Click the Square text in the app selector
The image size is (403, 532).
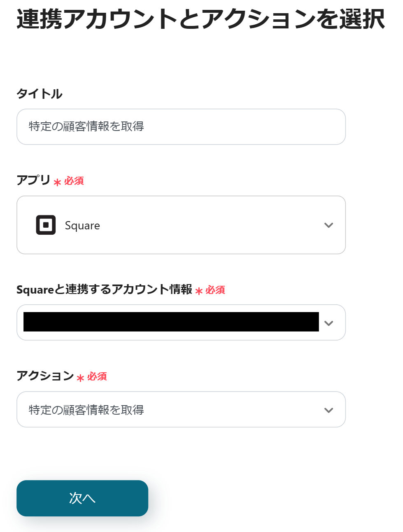82,226
